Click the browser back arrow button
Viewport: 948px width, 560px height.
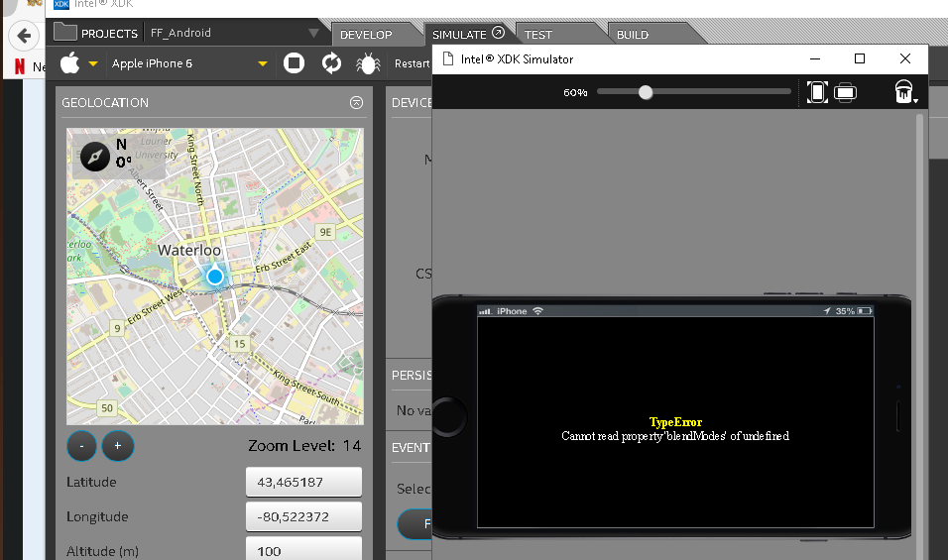24,36
